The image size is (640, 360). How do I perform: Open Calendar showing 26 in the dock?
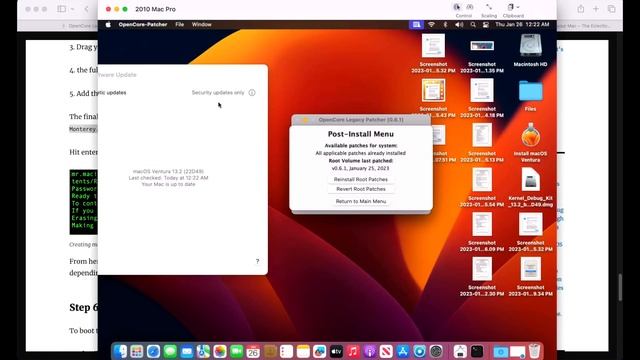click(x=253, y=351)
